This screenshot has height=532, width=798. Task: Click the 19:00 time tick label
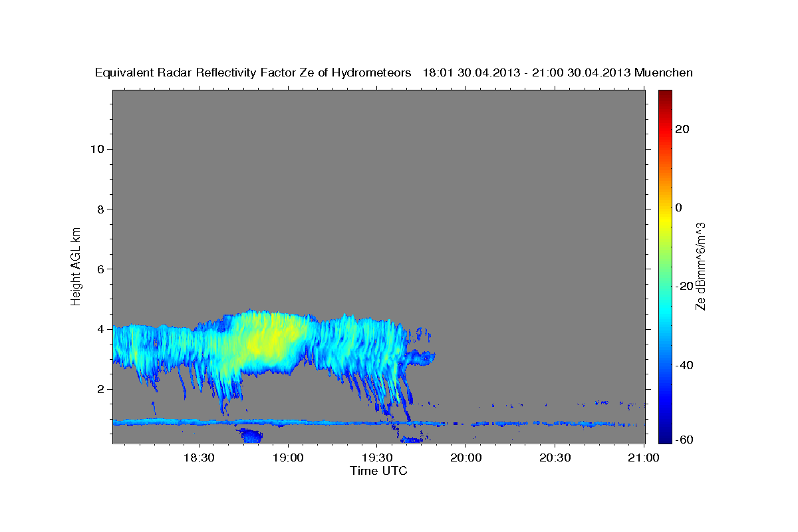[287, 458]
